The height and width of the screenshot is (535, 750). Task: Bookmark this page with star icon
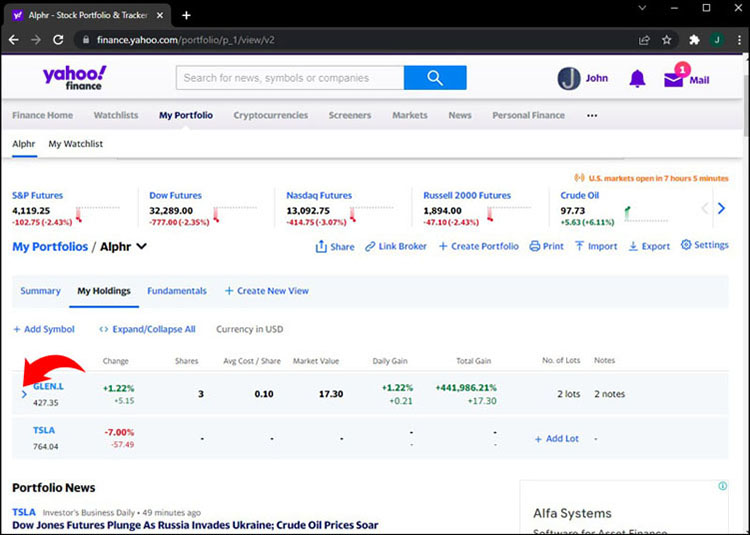coord(667,40)
